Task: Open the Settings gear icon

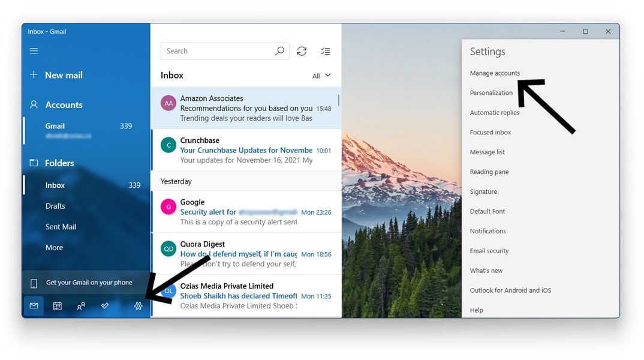Action: click(x=139, y=306)
